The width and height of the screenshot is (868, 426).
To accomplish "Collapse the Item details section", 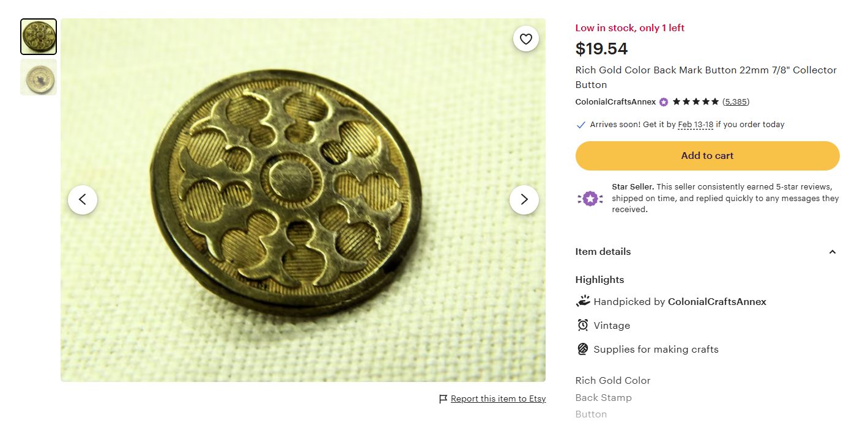I will 832,252.
